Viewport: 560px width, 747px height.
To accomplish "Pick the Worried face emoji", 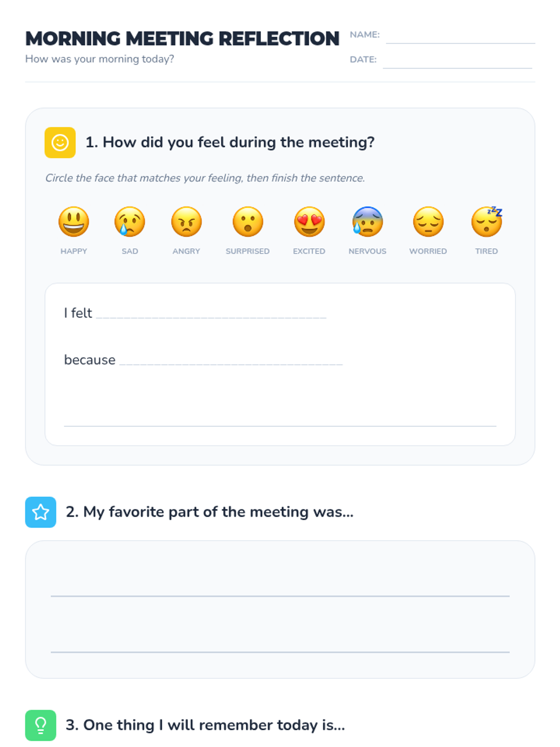I will pos(428,221).
